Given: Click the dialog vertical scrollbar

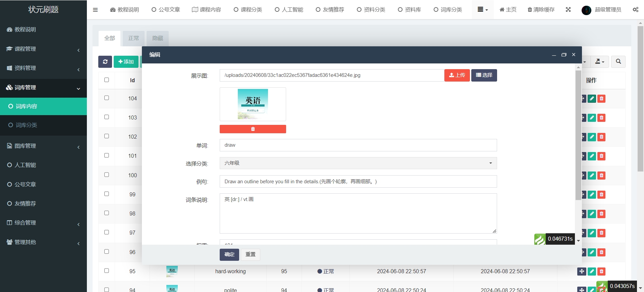Looking at the screenshot, I should (x=578, y=135).
